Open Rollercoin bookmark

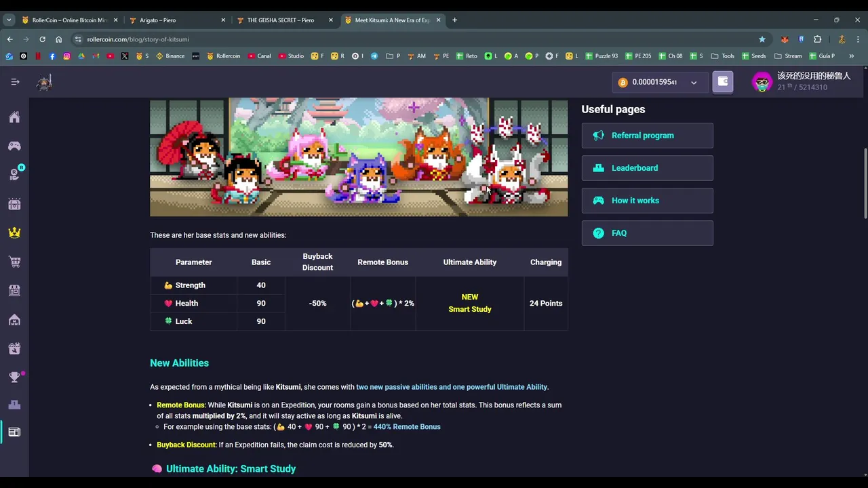coord(223,56)
